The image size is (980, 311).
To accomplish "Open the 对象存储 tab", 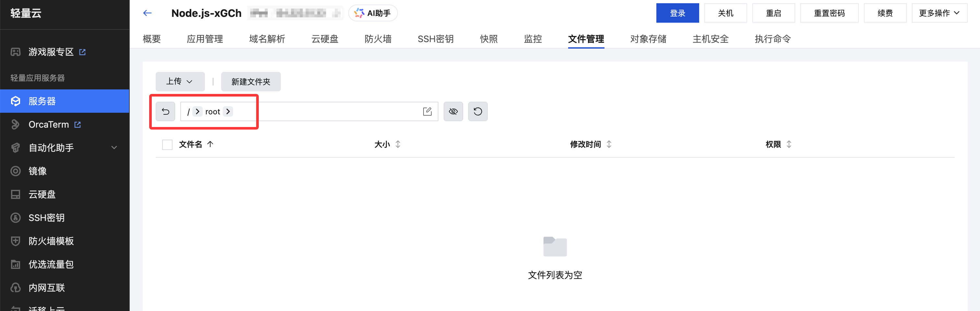I will click(x=648, y=39).
